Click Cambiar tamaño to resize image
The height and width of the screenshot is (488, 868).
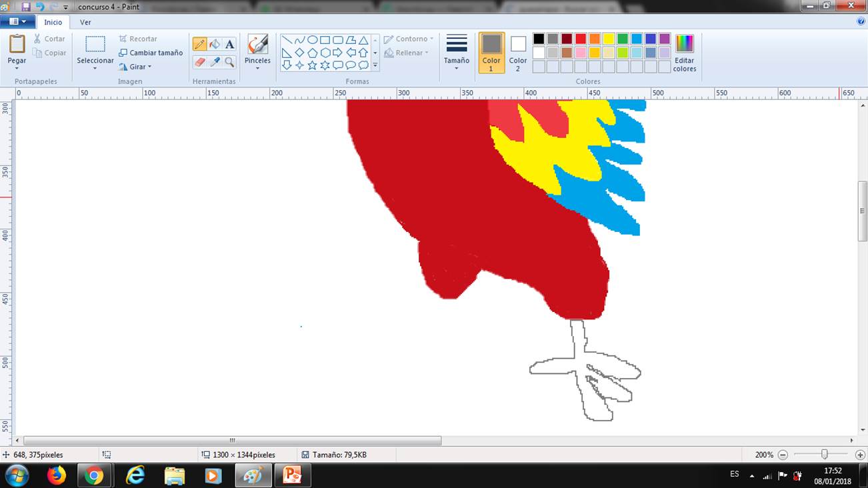[x=151, y=53]
